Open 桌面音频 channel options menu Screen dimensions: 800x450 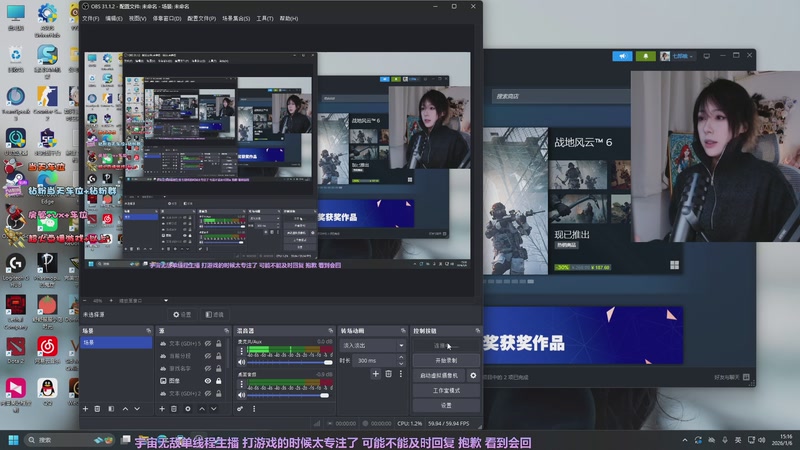[241, 384]
